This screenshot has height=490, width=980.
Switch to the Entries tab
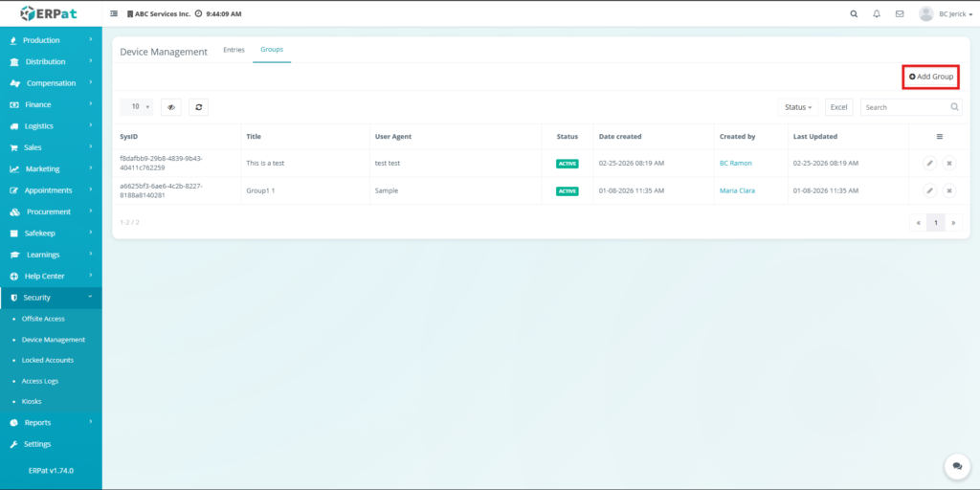click(234, 50)
